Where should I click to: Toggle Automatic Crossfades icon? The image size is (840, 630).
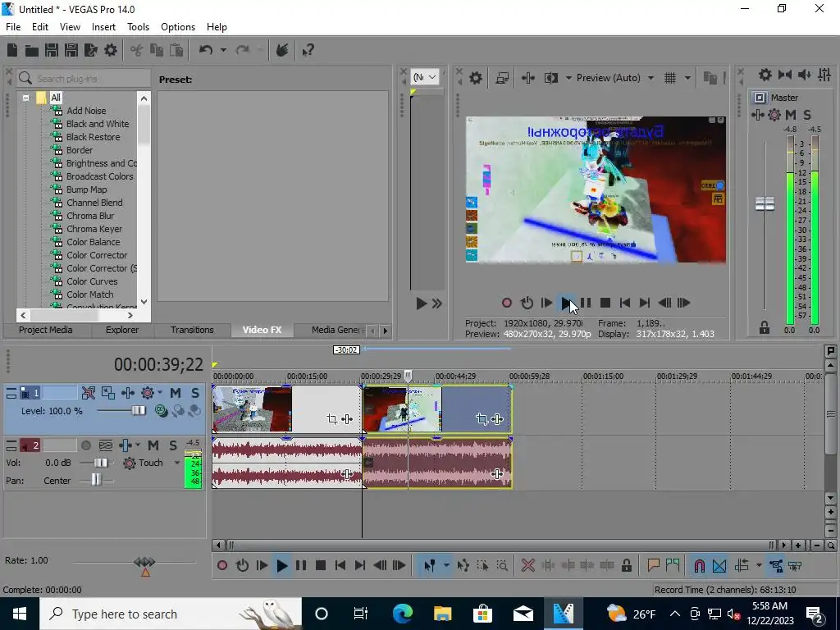click(x=719, y=565)
